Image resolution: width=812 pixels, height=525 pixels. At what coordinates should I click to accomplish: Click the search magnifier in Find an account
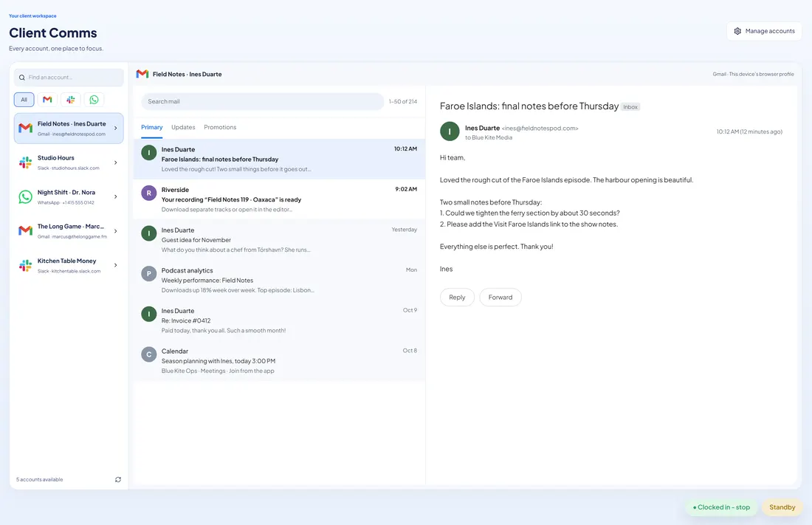21,78
